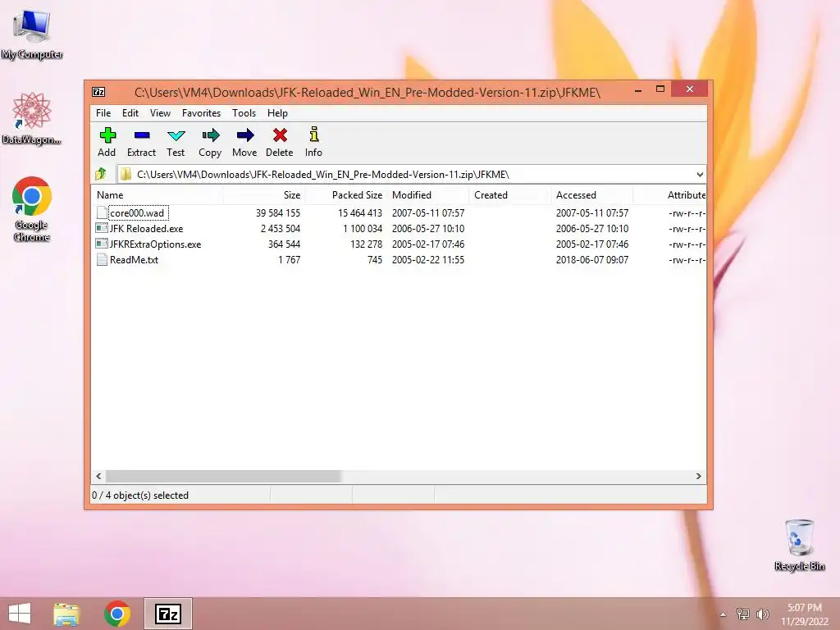Sort by Packed Size column header
840x630 pixels.
345,195
